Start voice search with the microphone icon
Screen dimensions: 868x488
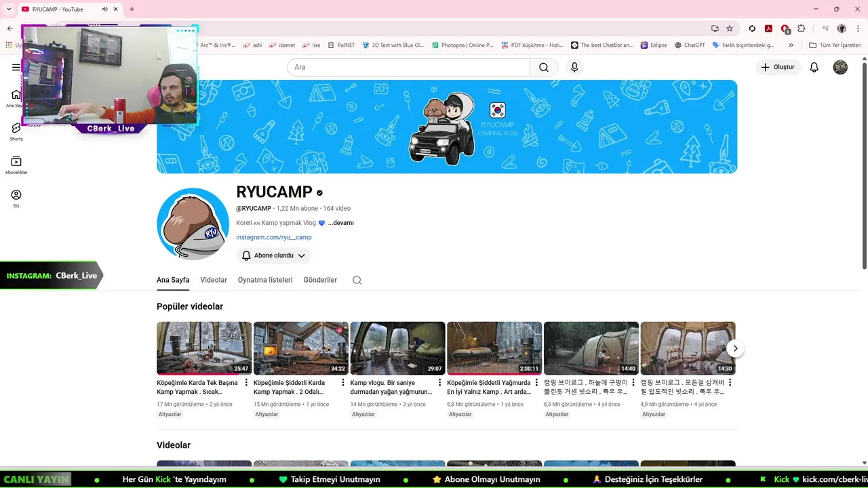coord(574,67)
